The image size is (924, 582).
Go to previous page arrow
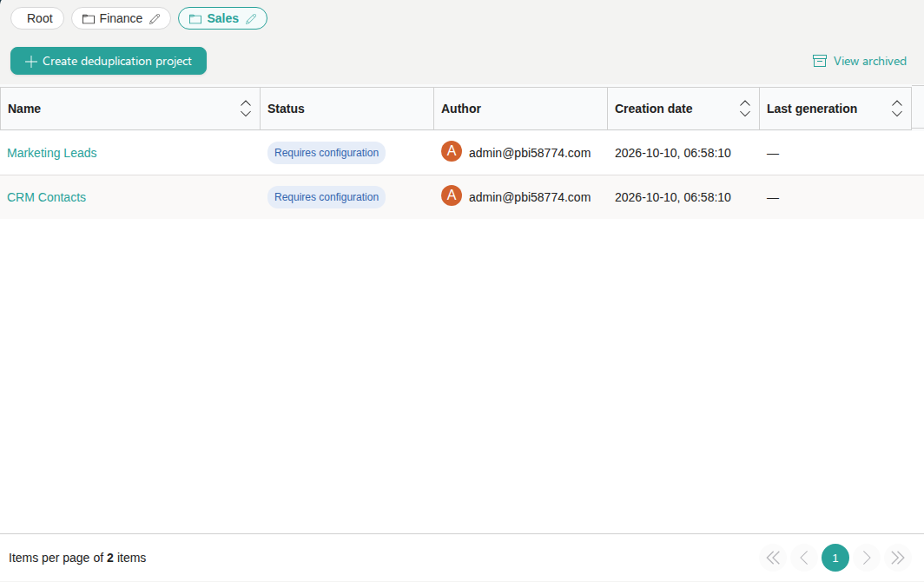coord(804,558)
